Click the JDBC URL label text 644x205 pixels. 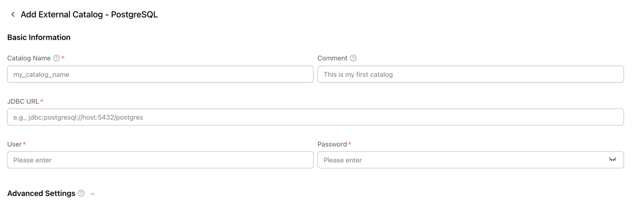(x=23, y=101)
